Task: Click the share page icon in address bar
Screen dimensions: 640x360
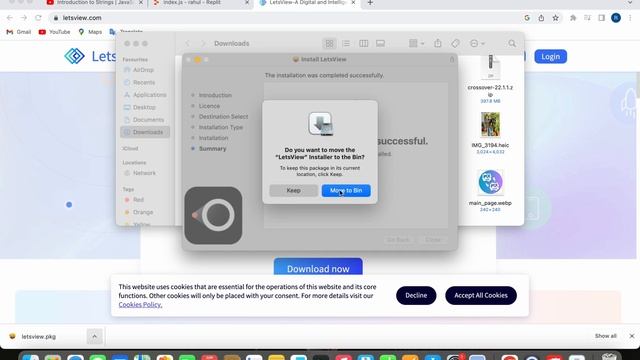Action: point(541,18)
